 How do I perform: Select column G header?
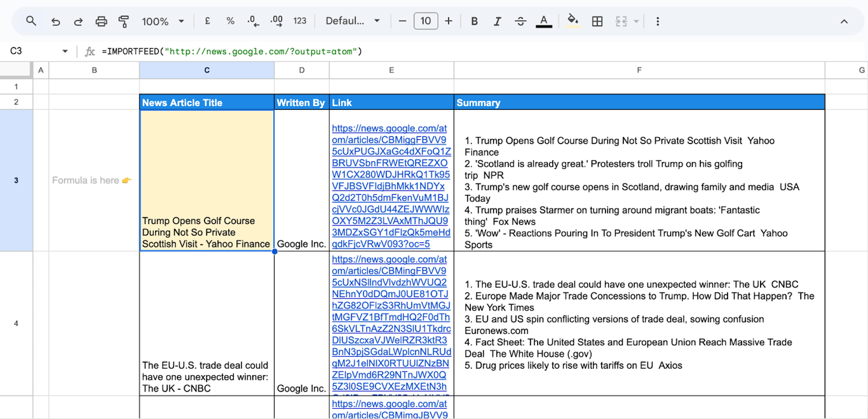pyautogui.click(x=846, y=70)
